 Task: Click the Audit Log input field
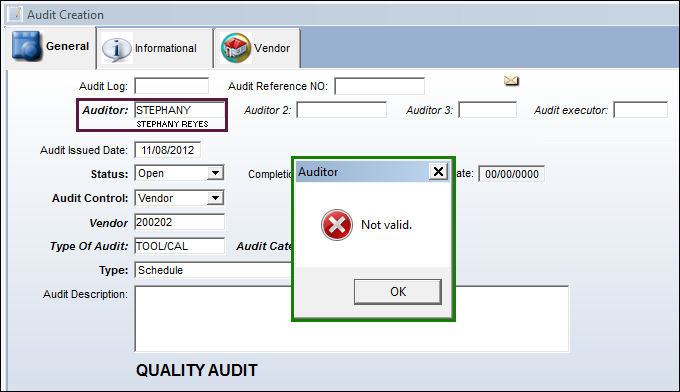[x=171, y=86]
